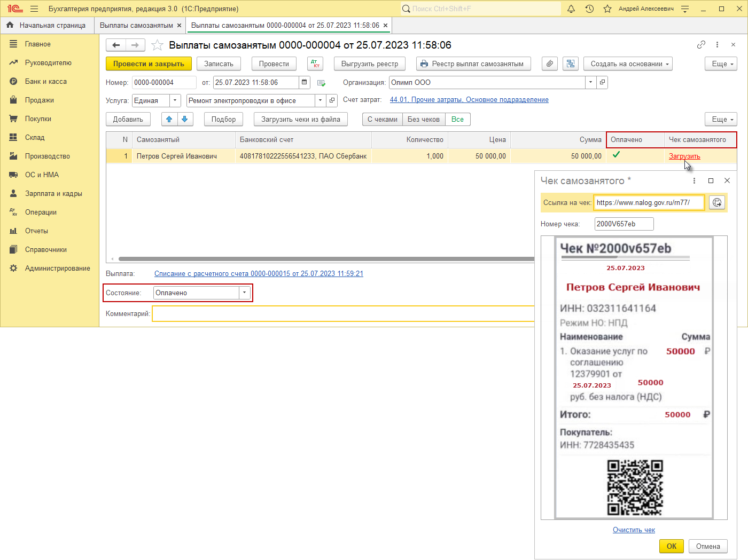
Task: Click 'Провести и закрыть' button
Action: point(149,64)
